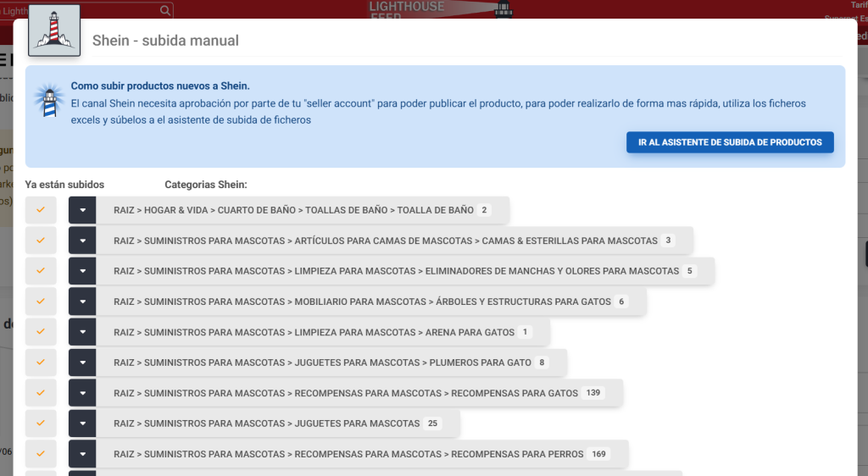Viewport: 868px width, 476px height.
Task: Click the lighthouse logo in modal header
Action: coord(54,30)
